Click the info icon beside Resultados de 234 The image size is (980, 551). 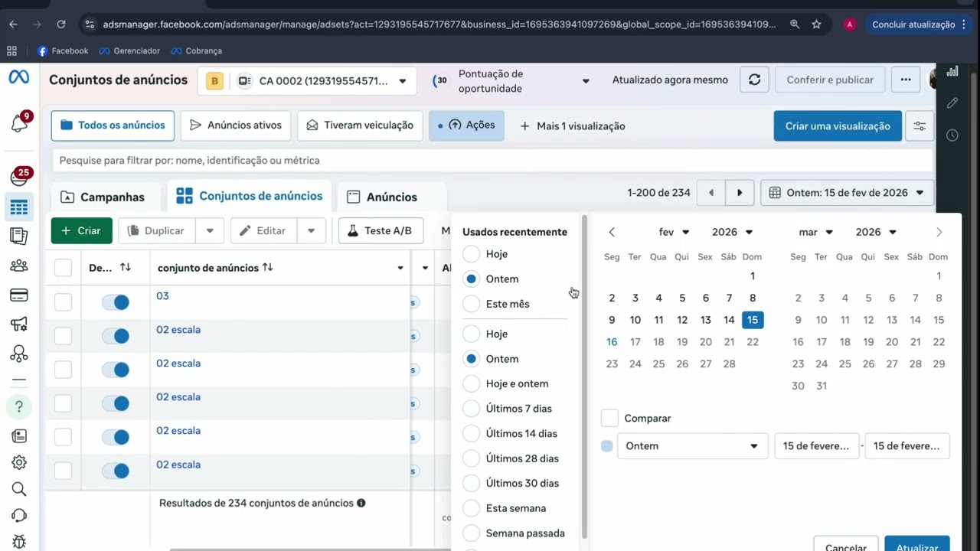click(x=361, y=503)
